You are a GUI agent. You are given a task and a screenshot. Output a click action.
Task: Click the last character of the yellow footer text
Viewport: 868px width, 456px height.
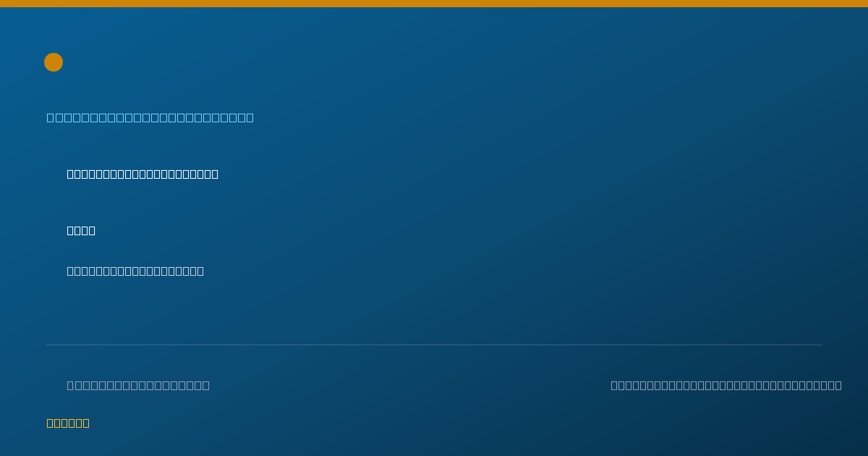coord(86,423)
